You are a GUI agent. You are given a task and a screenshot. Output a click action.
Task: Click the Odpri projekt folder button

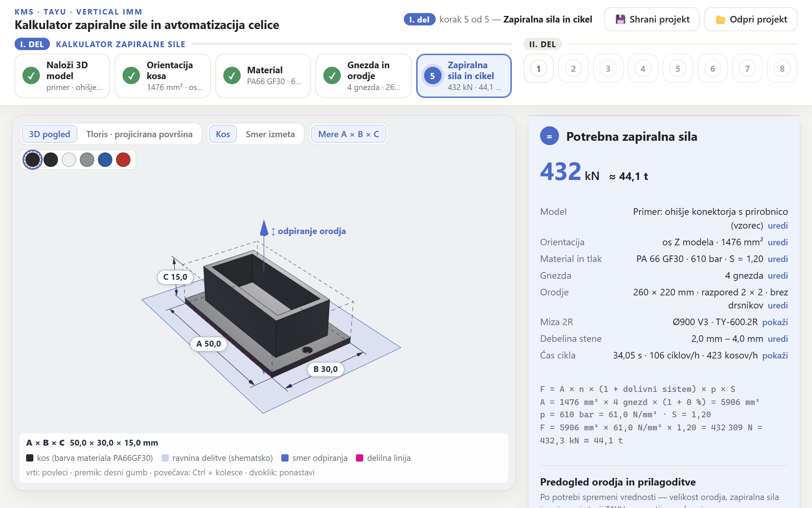pyautogui.click(x=750, y=19)
